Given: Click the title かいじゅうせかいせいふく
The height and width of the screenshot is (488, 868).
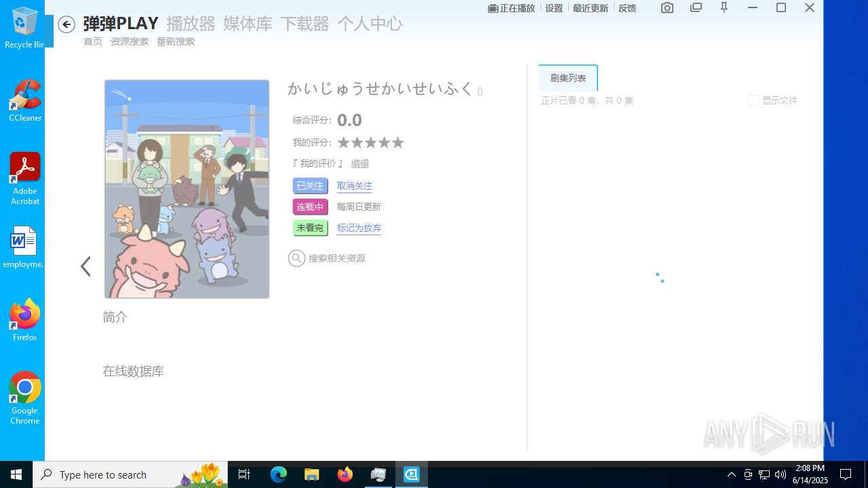Looking at the screenshot, I should [380, 89].
